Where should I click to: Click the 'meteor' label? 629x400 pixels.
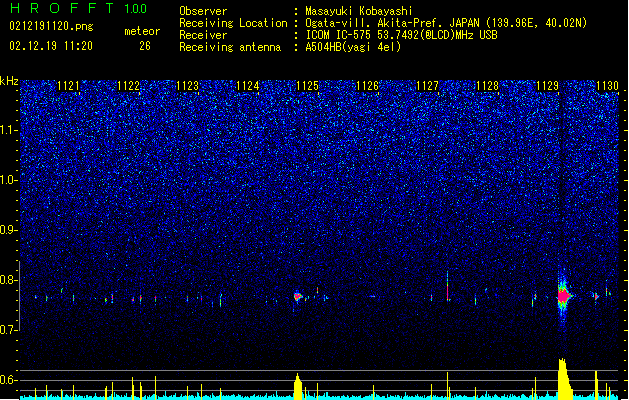[x=142, y=31]
